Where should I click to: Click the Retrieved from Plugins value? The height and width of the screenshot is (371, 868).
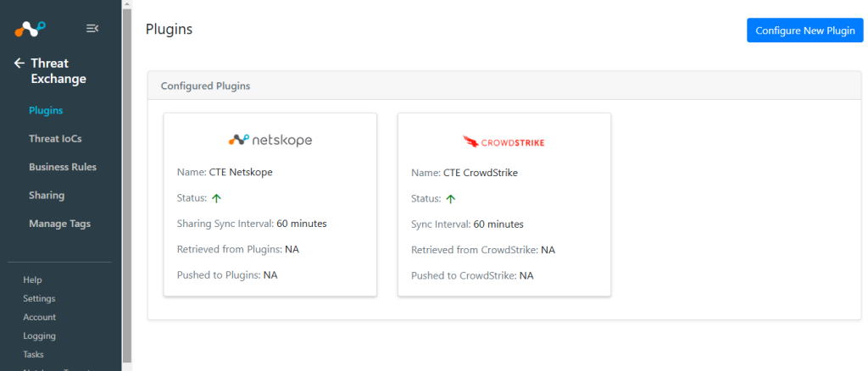tap(292, 249)
